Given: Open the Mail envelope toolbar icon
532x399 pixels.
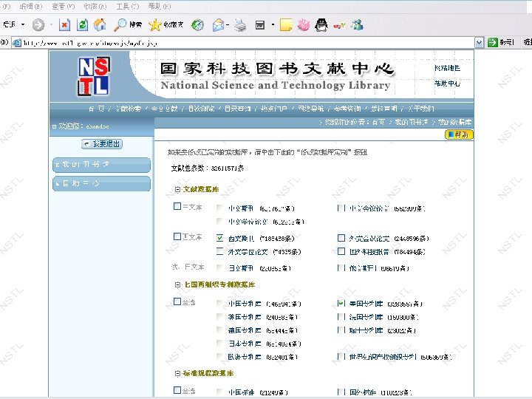Looking at the screenshot, I should click(x=218, y=25).
